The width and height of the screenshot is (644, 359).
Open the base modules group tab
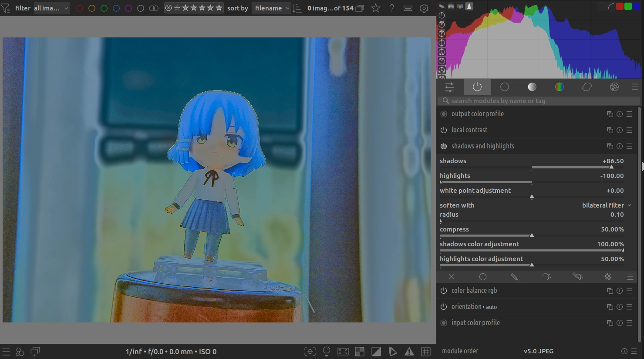(505, 87)
